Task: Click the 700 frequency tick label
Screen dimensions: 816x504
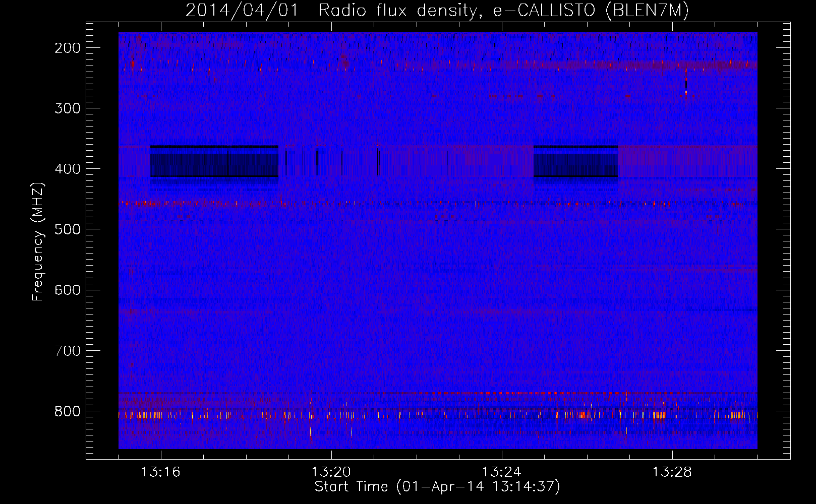Action: coord(67,350)
